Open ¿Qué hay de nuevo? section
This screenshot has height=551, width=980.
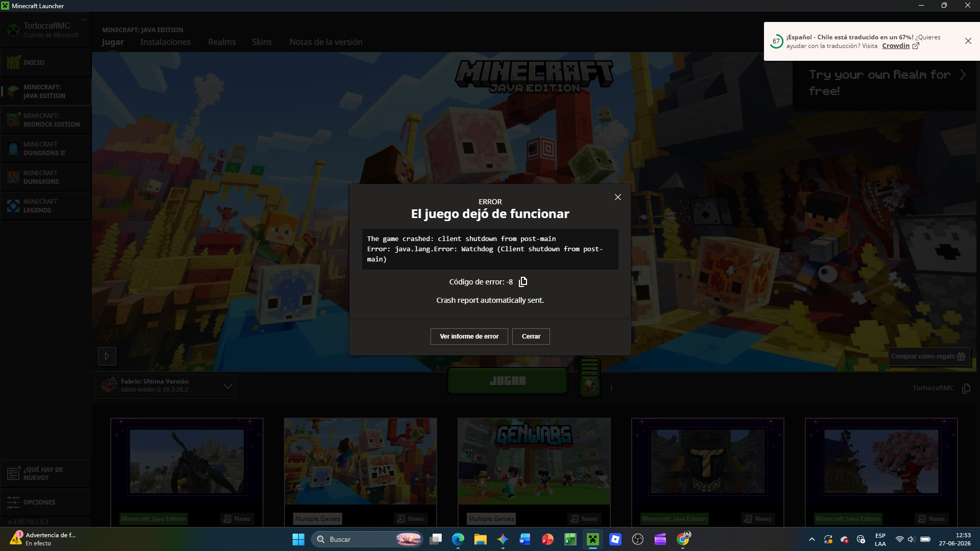coord(46,473)
